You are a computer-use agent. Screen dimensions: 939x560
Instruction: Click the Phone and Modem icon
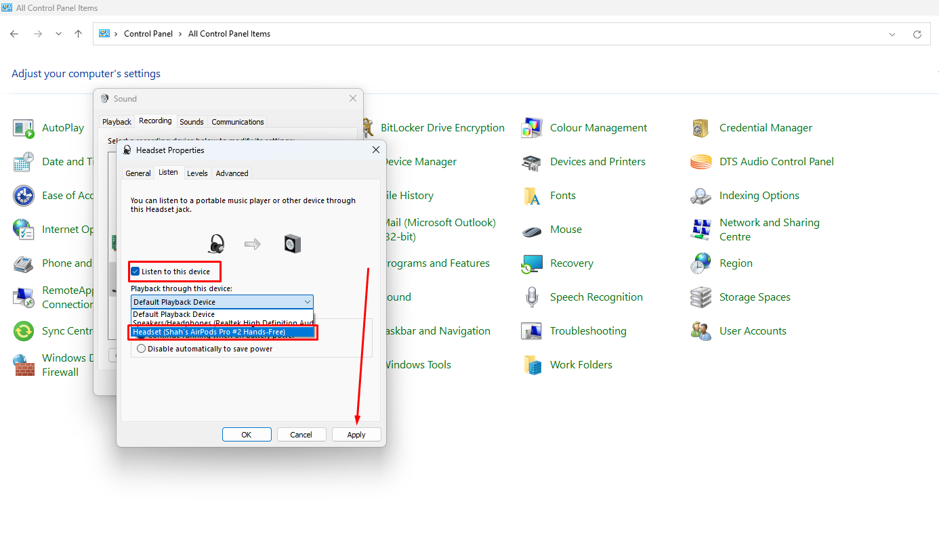coord(23,263)
